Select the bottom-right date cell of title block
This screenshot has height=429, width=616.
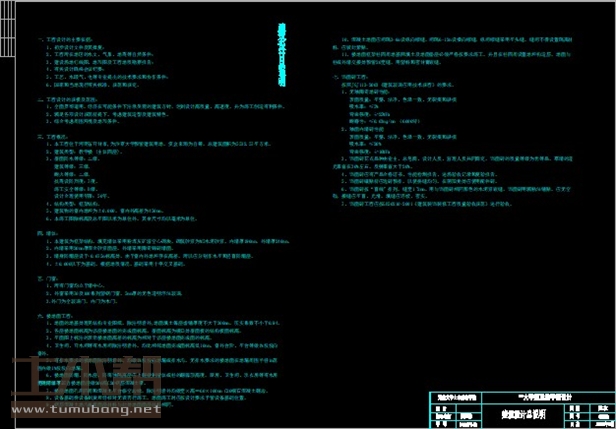point(600,423)
